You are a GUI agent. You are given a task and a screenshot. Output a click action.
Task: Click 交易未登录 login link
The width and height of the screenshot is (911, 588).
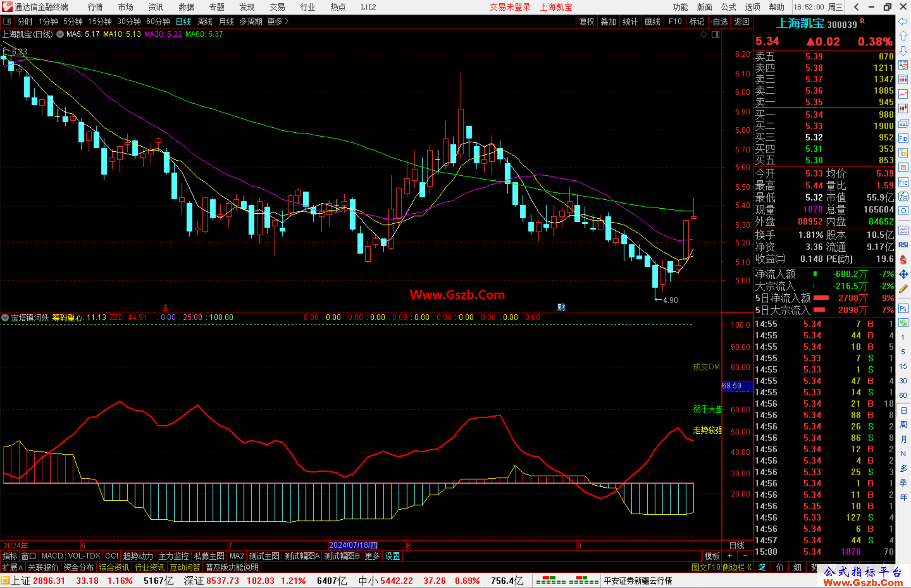coord(510,7)
